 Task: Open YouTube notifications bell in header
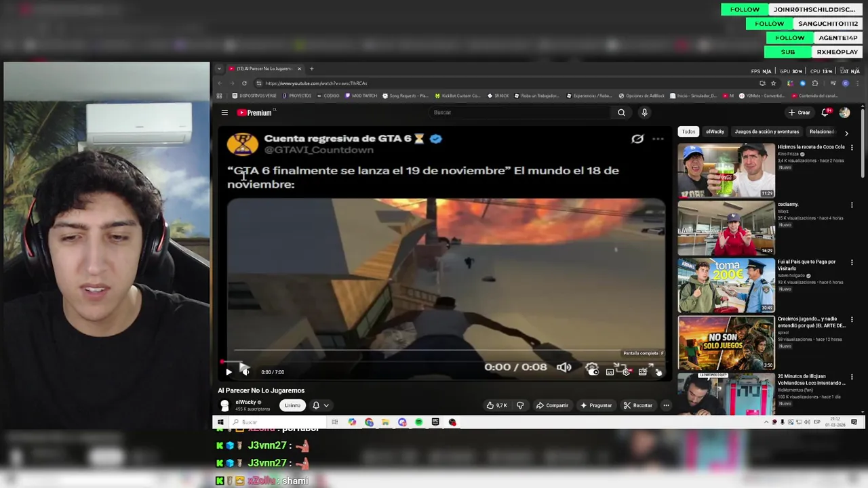click(825, 113)
